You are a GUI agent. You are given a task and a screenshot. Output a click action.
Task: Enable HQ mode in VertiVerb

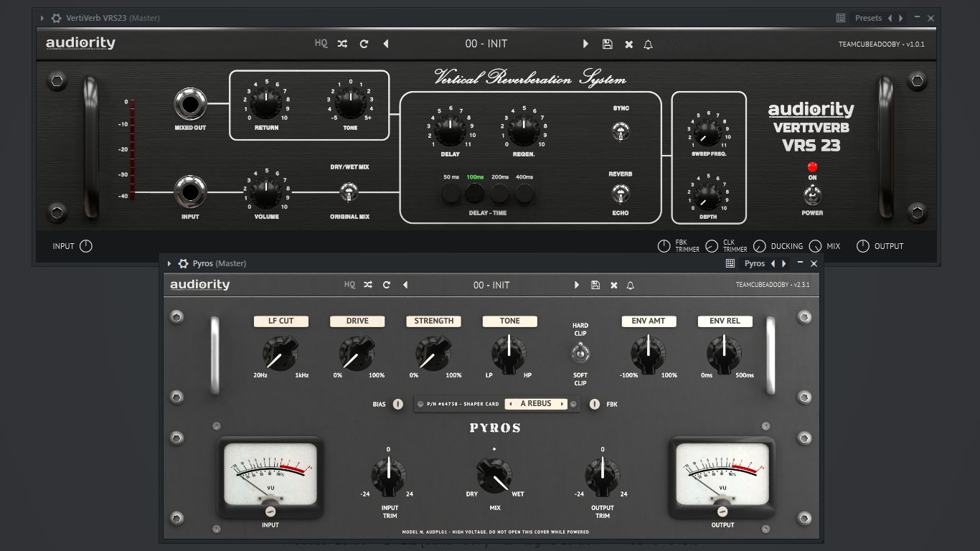(x=321, y=44)
